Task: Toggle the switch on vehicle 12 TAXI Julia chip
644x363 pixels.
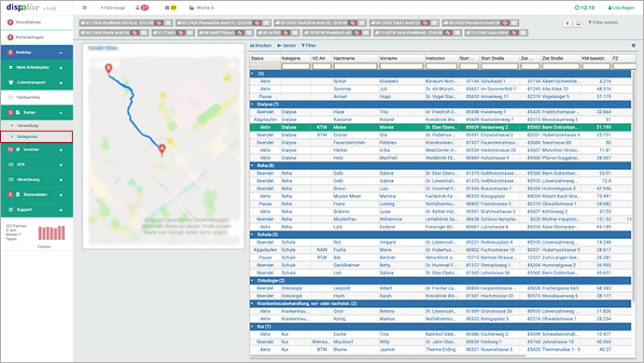Action: click(x=523, y=33)
